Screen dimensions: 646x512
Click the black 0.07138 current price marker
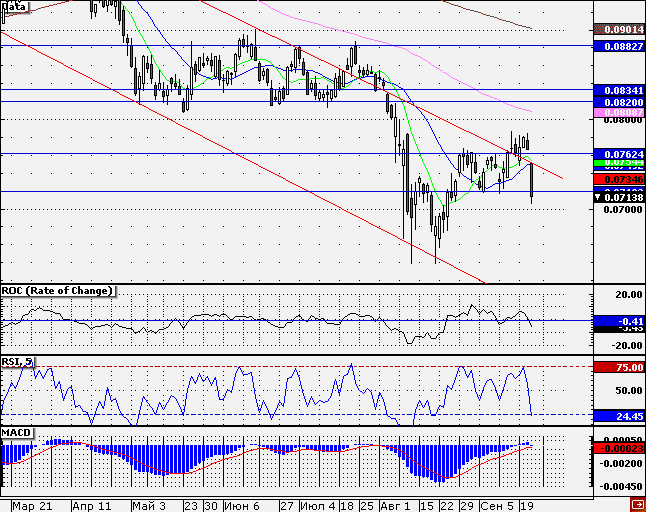617,197
